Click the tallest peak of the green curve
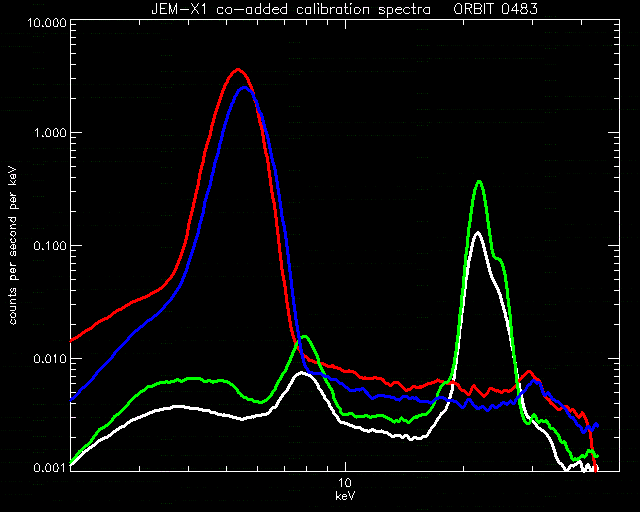The image size is (640, 512). (x=479, y=182)
